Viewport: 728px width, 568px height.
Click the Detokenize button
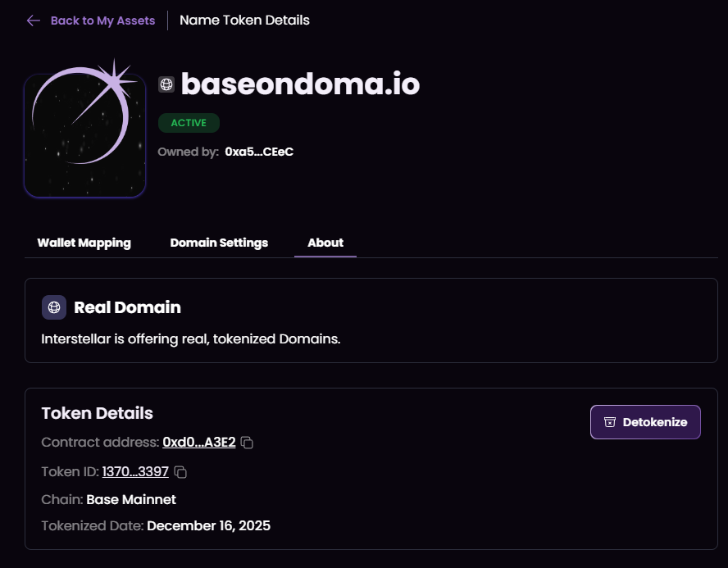click(645, 422)
